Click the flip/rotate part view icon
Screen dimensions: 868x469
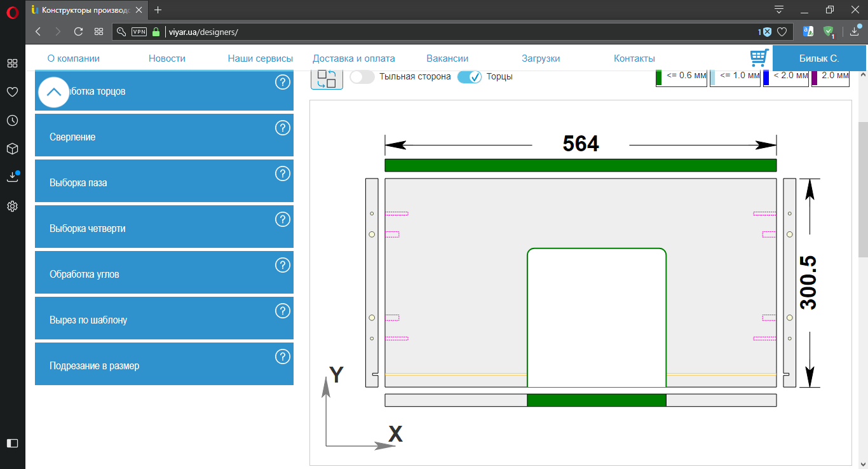(x=327, y=79)
